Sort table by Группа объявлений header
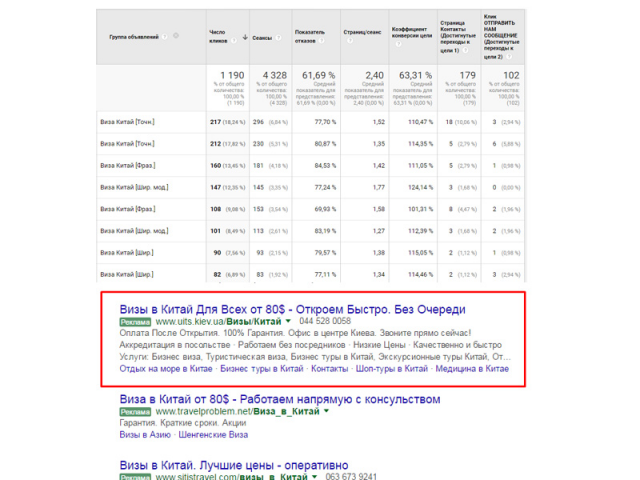640x480 pixels. point(134,37)
